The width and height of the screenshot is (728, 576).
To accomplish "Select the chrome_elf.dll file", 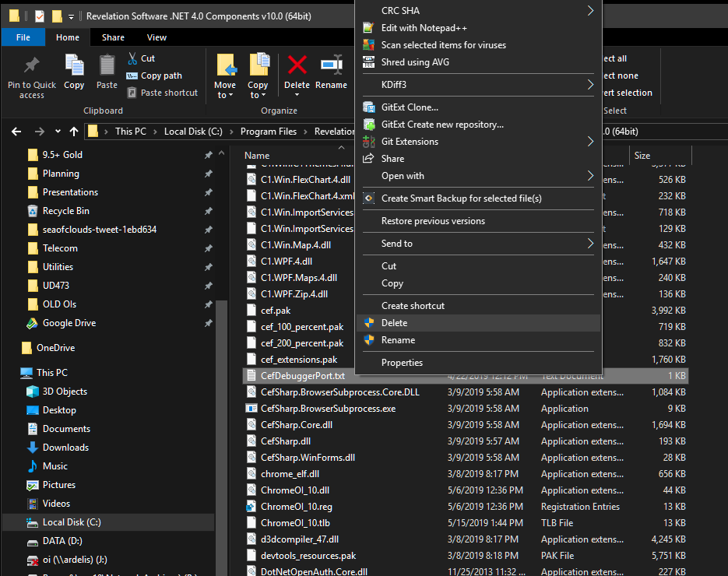I will (x=290, y=474).
